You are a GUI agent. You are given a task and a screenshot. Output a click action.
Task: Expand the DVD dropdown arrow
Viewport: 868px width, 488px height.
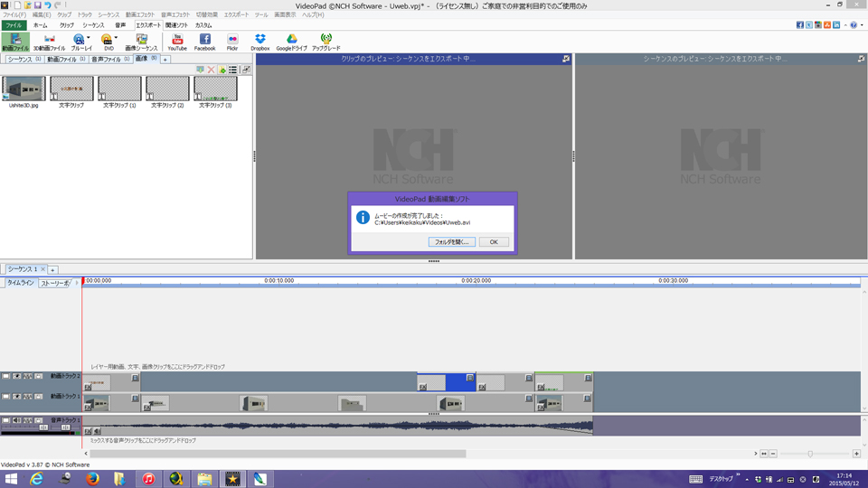tap(116, 38)
